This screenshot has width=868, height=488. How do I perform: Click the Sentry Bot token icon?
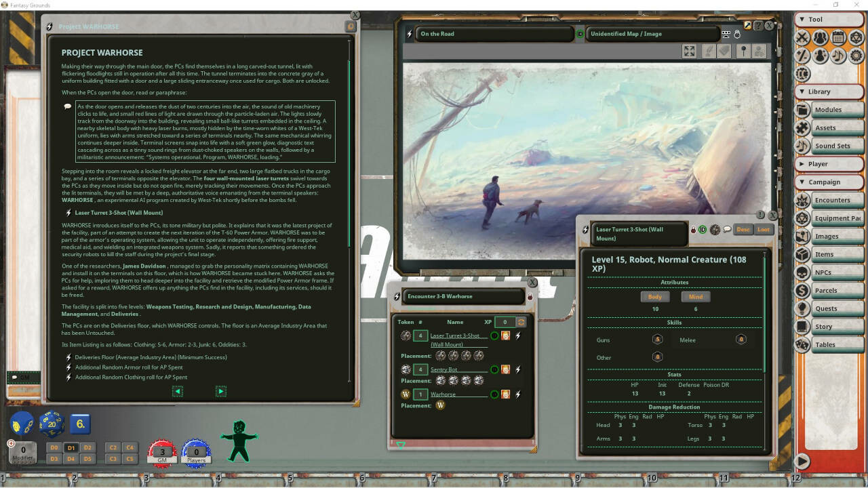pyautogui.click(x=406, y=369)
